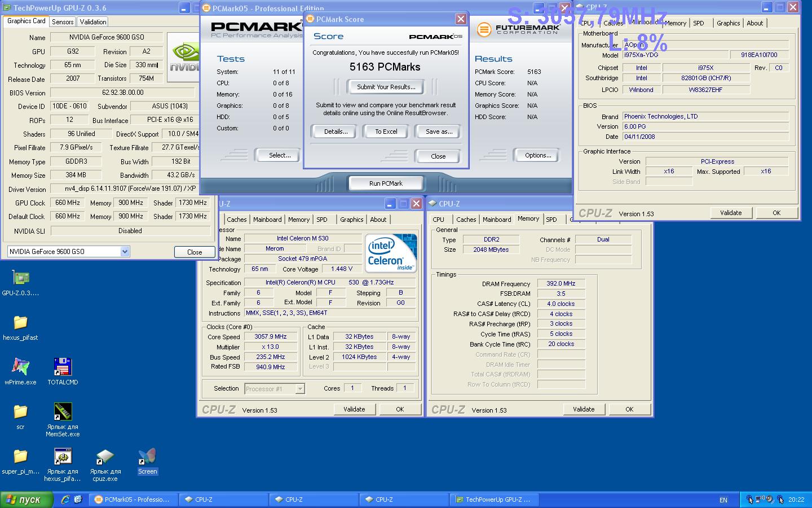Click the GPU Clock 660 MHz field
The height and width of the screenshot is (508, 812).
click(68, 203)
